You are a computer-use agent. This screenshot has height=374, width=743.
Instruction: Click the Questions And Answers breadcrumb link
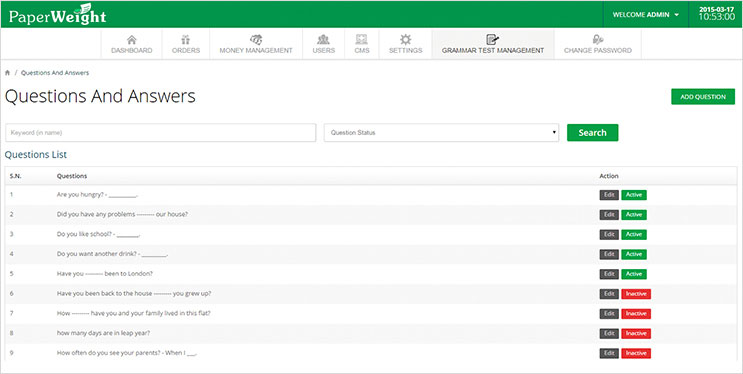[x=55, y=73]
